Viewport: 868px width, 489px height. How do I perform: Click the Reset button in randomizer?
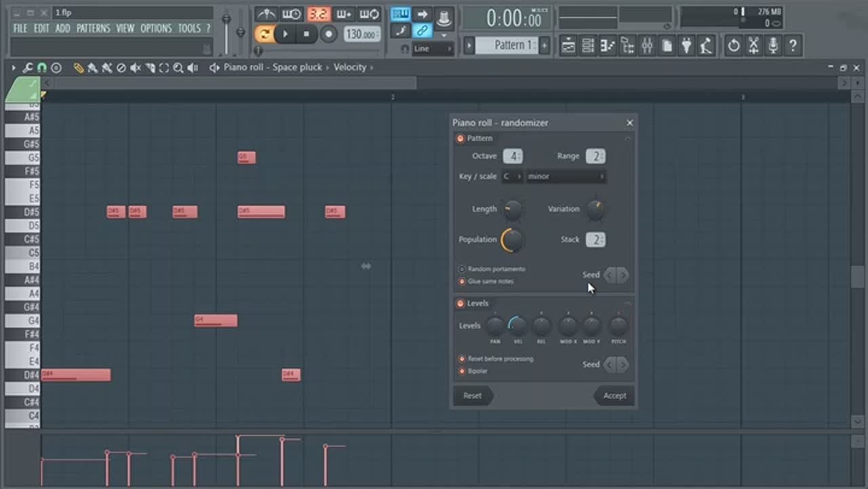473,396
